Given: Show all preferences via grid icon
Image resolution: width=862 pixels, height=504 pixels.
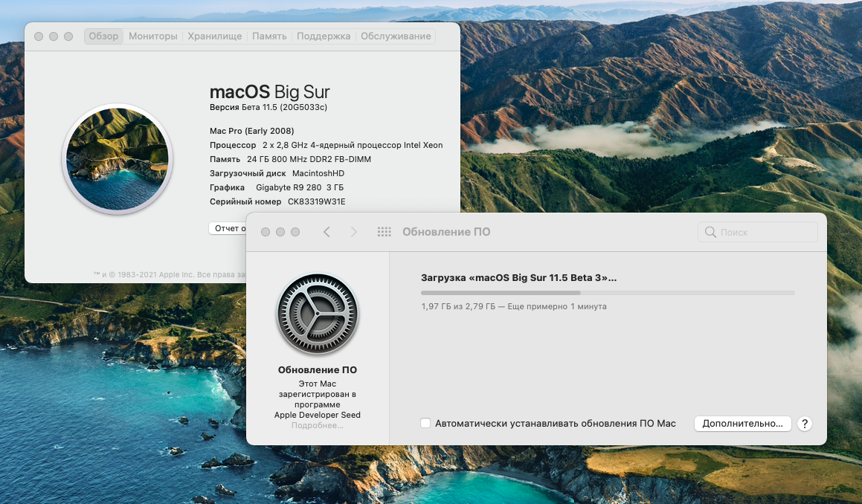Looking at the screenshot, I should pyautogui.click(x=385, y=232).
